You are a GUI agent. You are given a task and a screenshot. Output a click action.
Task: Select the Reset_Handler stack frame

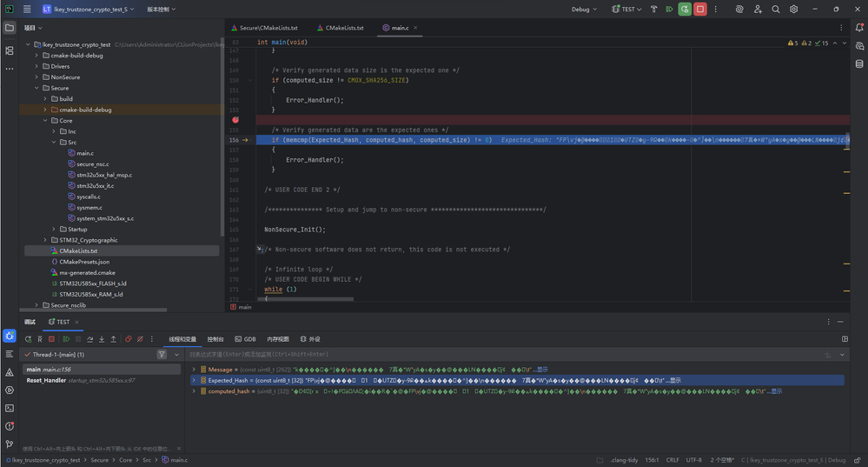[46, 380]
